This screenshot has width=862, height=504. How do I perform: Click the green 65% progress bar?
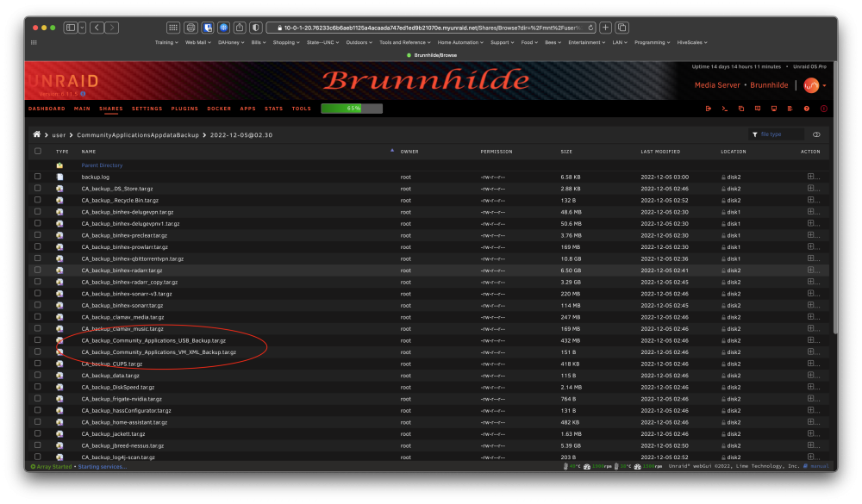(x=352, y=109)
